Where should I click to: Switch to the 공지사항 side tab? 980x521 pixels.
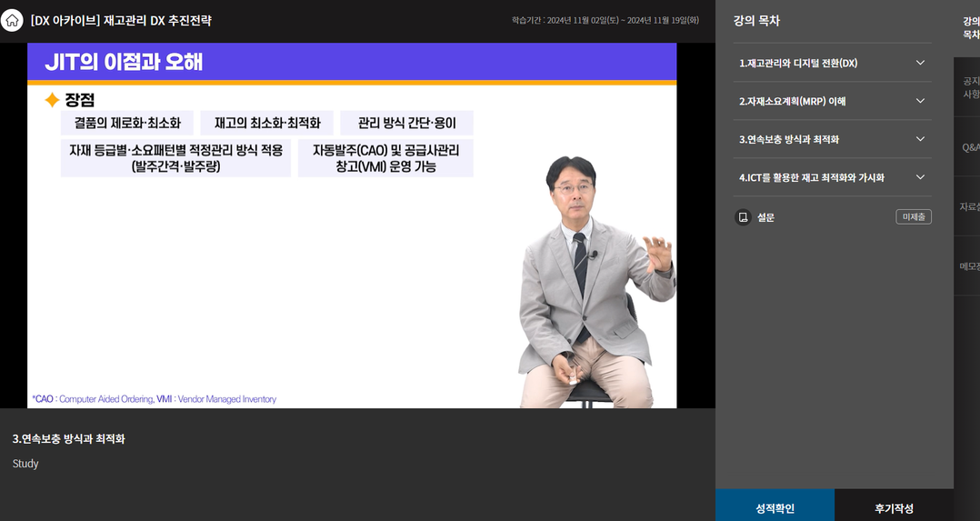click(x=969, y=87)
